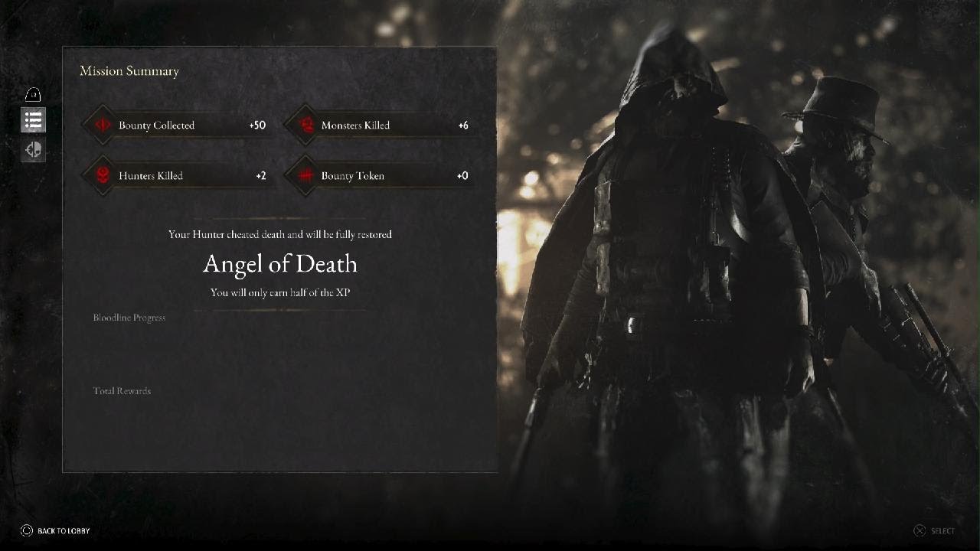Click the Bounty Token red icon

[305, 175]
